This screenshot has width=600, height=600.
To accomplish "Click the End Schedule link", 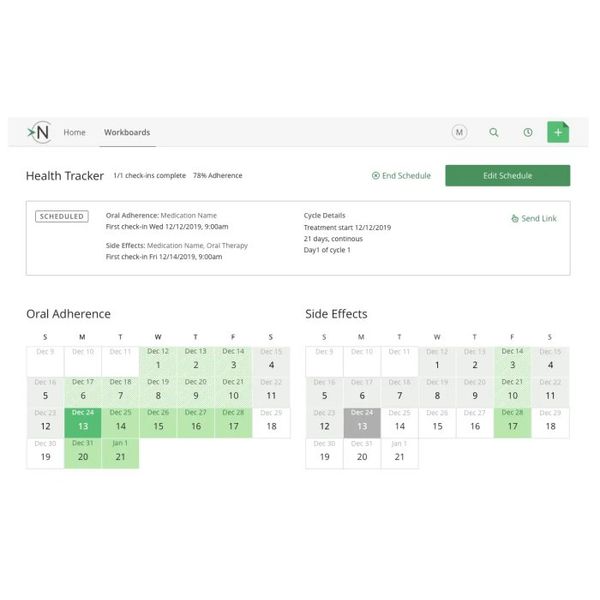I will point(406,176).
